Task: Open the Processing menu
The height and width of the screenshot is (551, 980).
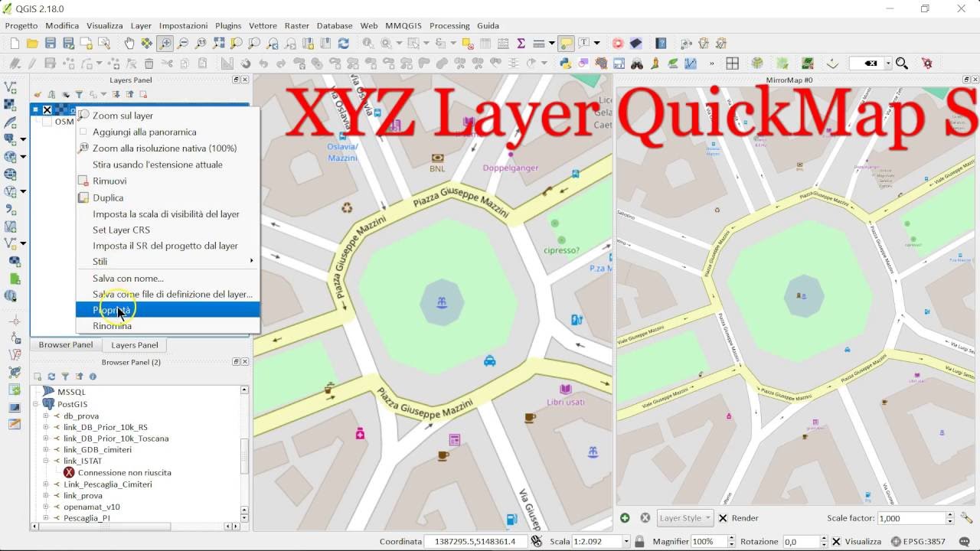Action: tap(449, 26)
